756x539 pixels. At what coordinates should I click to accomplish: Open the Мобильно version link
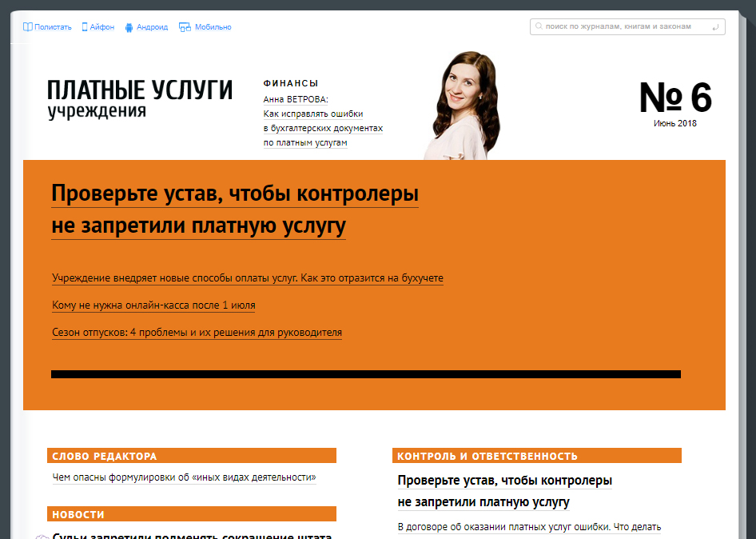[x=213, y=27]
